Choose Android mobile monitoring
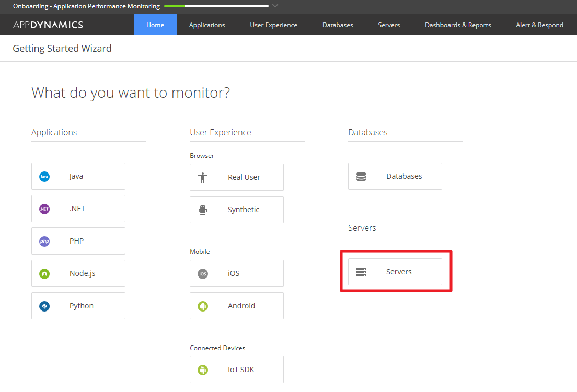The image size is (577, 392). point(237,306)
